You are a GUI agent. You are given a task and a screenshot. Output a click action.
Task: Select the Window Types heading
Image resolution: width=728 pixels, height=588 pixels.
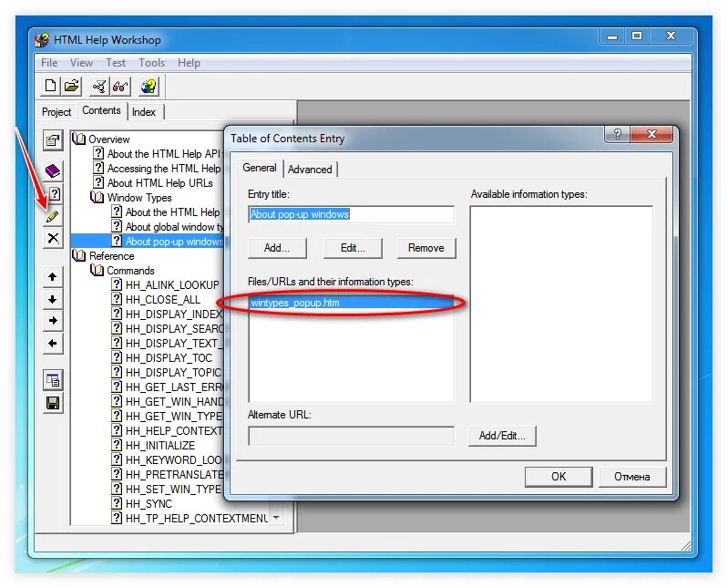click(139, 198)
